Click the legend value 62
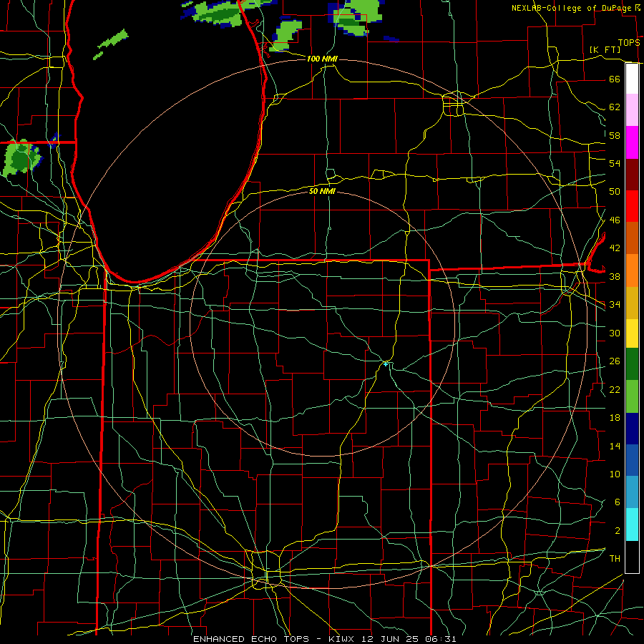Viewport: 644px width, 644px height. (x=615, y=107)
